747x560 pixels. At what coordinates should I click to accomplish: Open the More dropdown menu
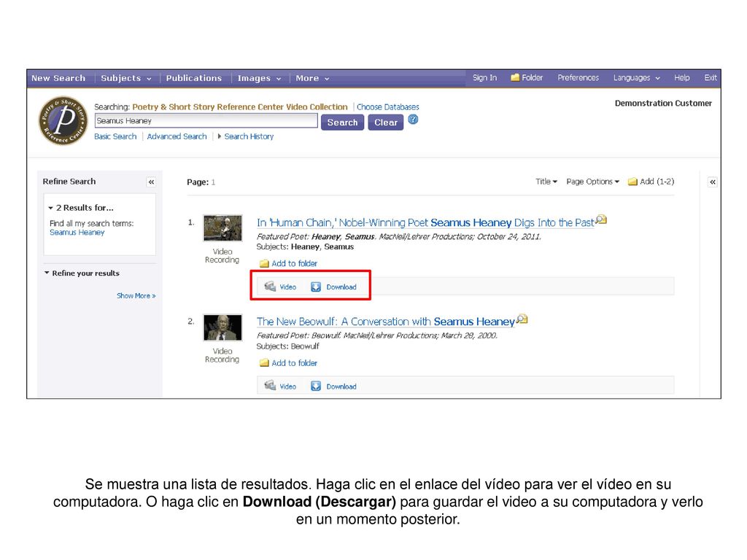click(312, 78)
